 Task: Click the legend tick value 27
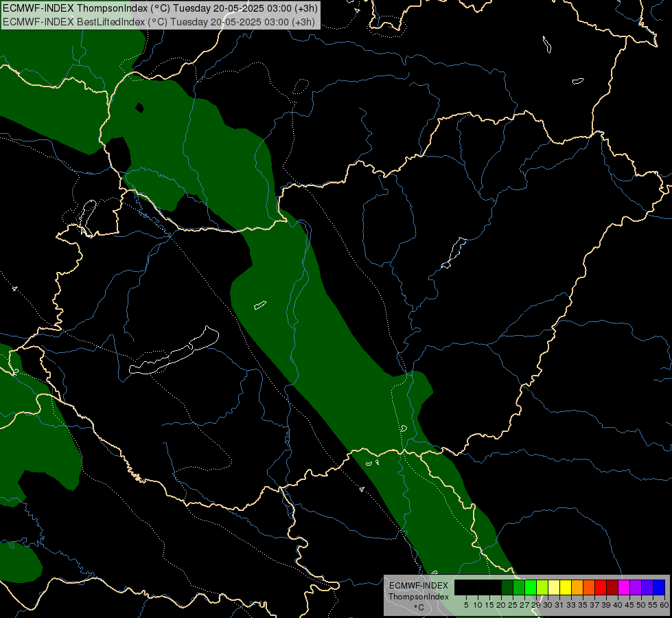pos(524,605)
